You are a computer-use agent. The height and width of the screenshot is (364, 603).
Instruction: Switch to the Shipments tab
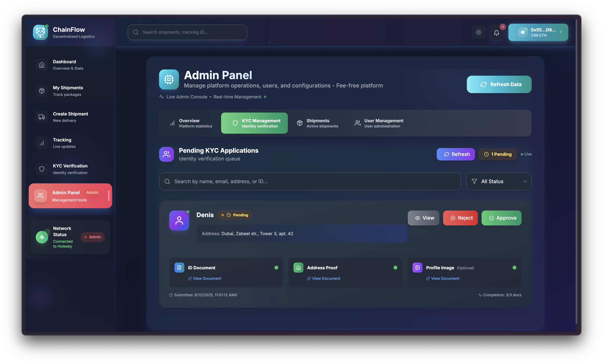[317, 123]
